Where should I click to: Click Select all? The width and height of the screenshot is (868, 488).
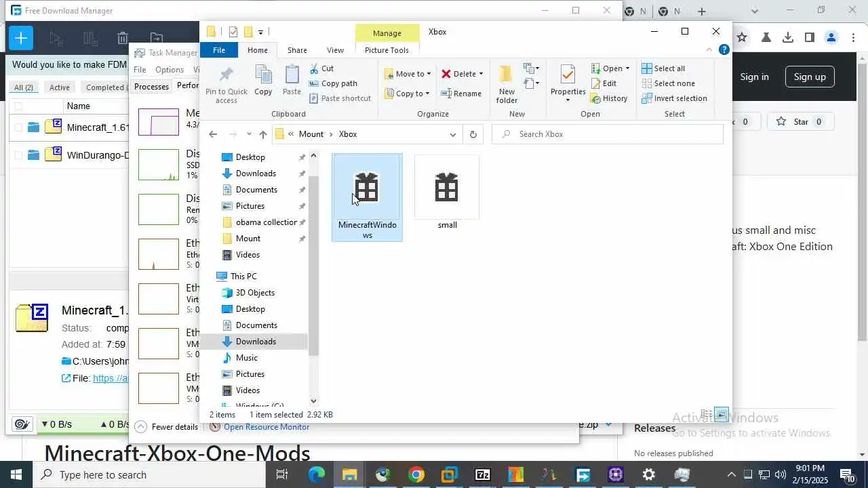coord(663,68)
